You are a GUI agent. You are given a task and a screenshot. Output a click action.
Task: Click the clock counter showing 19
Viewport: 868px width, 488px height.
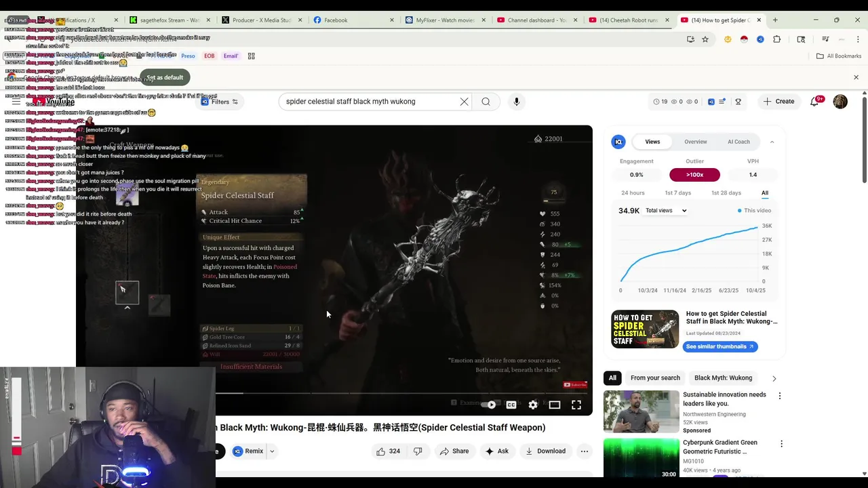pyautogui.click(x=660, y=102)
